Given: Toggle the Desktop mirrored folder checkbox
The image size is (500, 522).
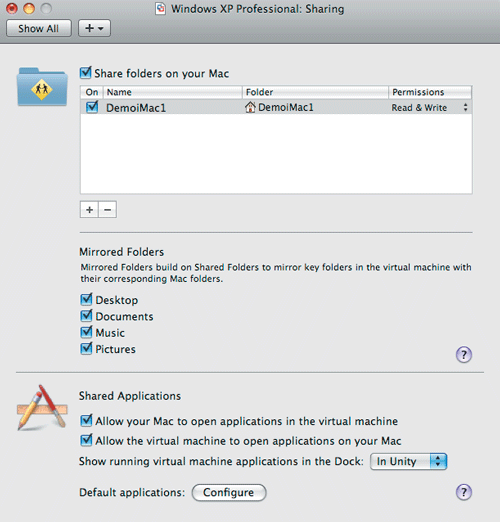Looking at the screenshot, I should pos(86,299).
